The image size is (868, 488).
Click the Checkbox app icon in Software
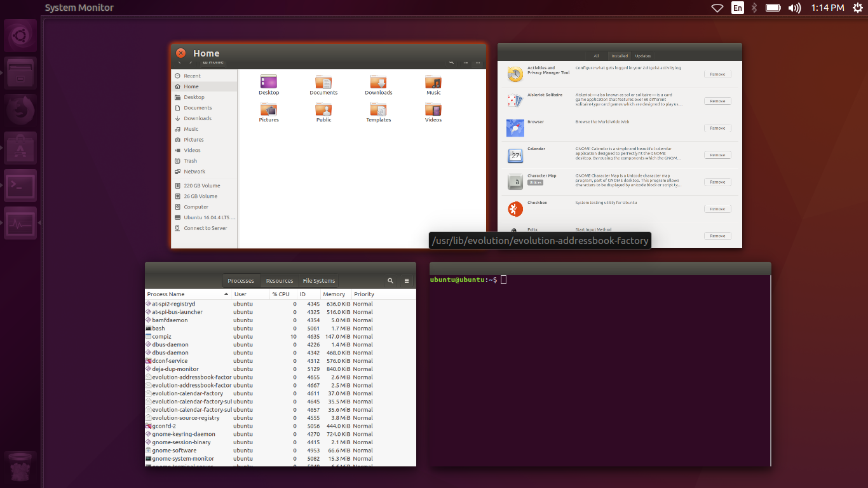pyautogui.click(x=515, y=208)
